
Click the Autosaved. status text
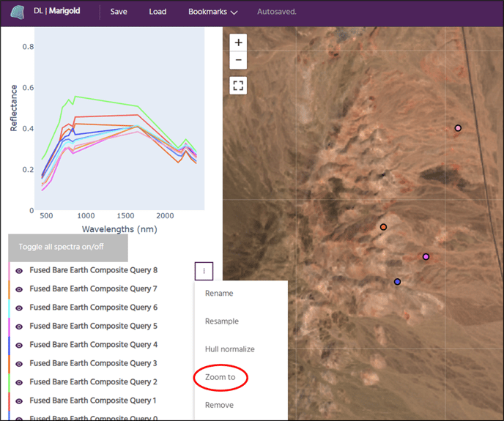point(277,12)
